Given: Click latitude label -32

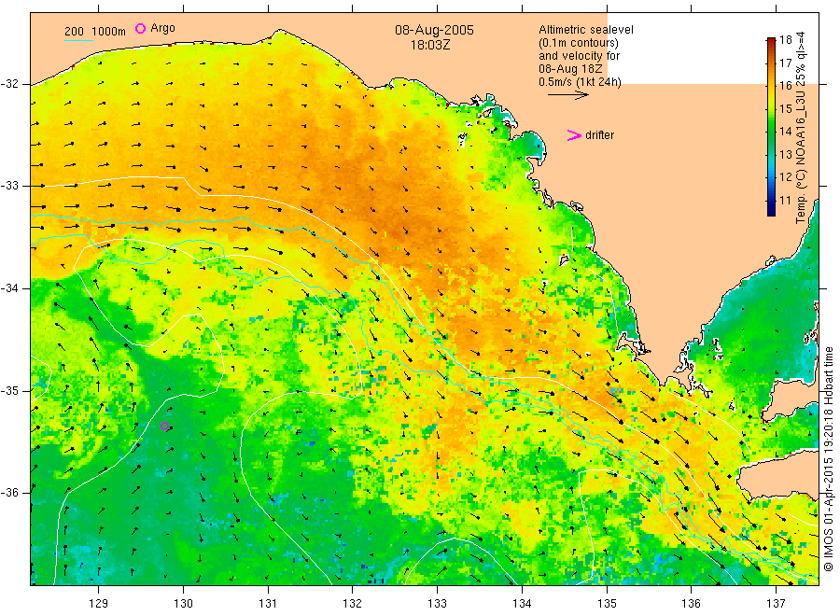Looking at the screenshot, I should (9, 84).
